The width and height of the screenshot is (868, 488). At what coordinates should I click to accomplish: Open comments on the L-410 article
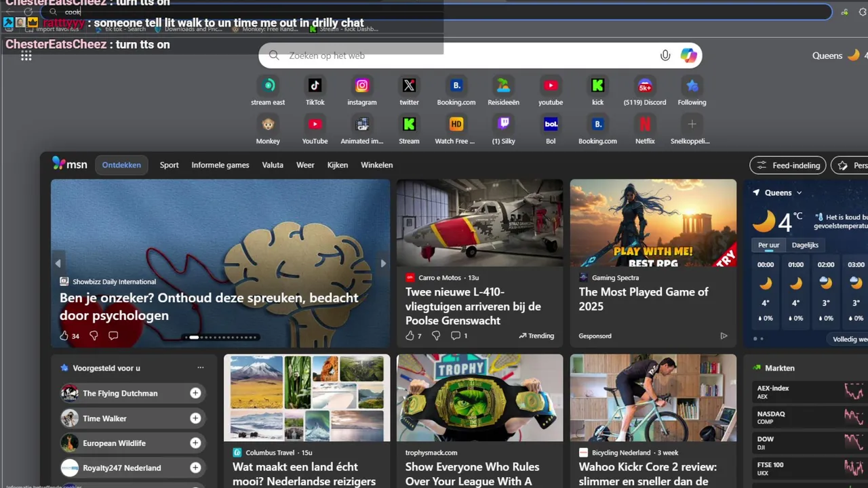456,335
